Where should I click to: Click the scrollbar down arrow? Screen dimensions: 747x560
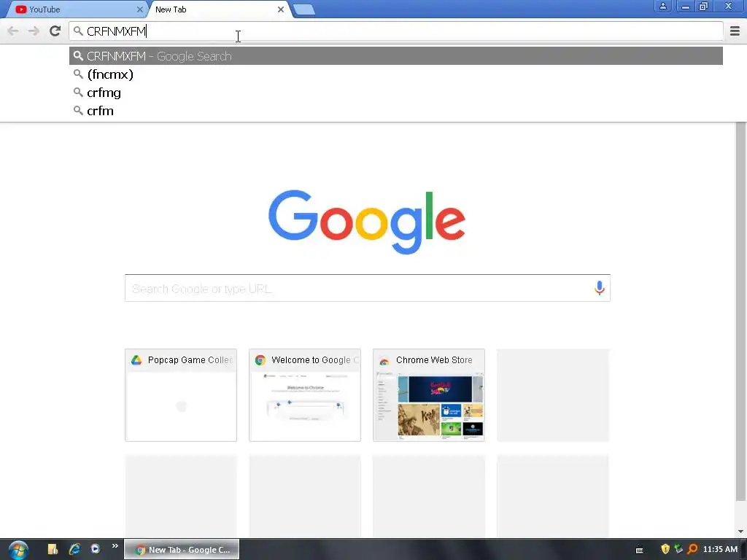(741, 532)
